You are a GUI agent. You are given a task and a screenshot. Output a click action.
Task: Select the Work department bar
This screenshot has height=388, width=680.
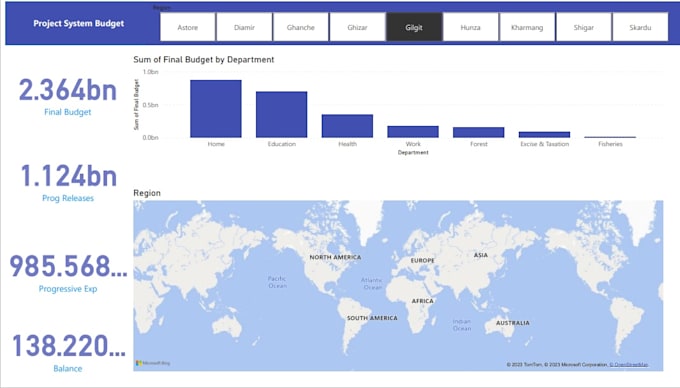(413, 132)
